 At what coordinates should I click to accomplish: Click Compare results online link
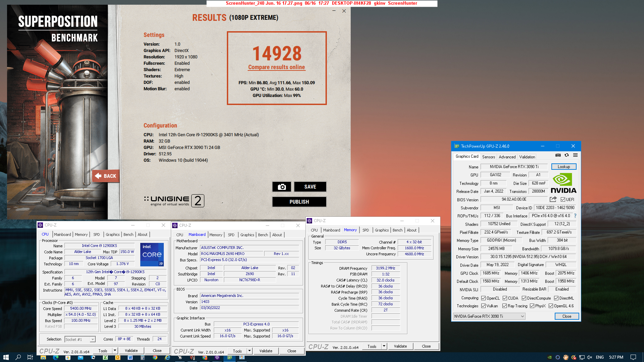(x=277, y=67)
